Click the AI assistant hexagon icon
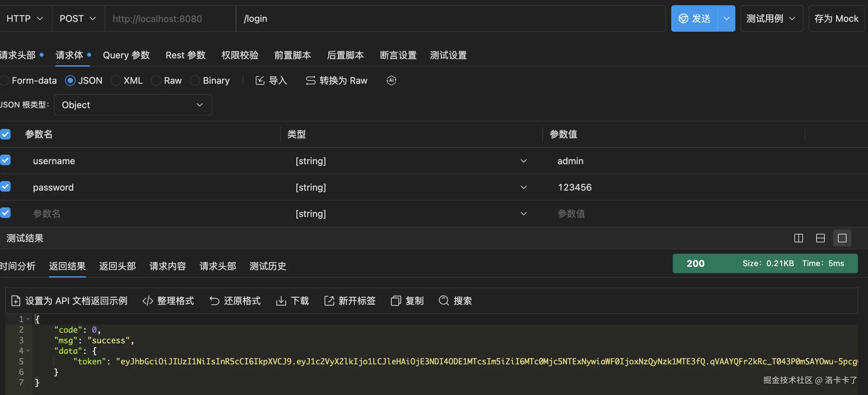 [391, 80]
